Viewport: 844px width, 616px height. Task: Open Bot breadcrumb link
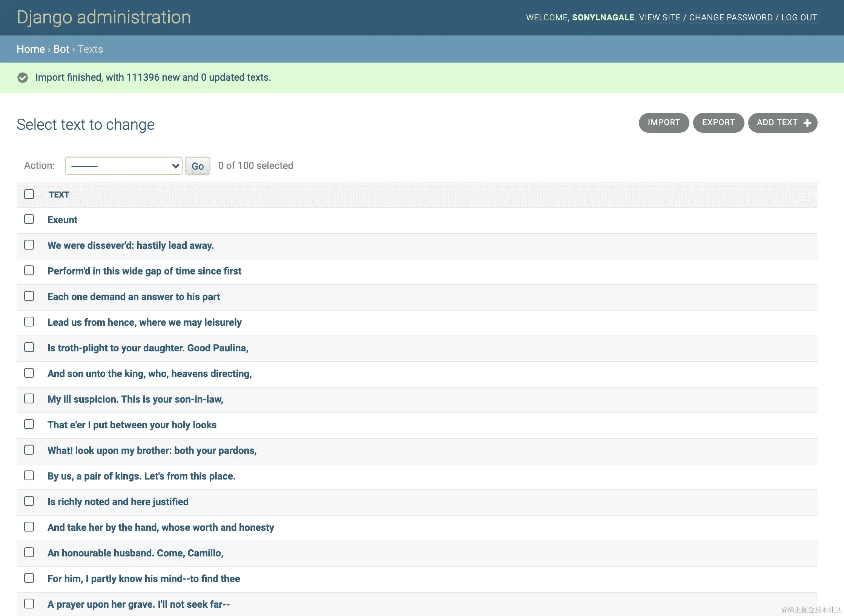click(x=61, y=49)
